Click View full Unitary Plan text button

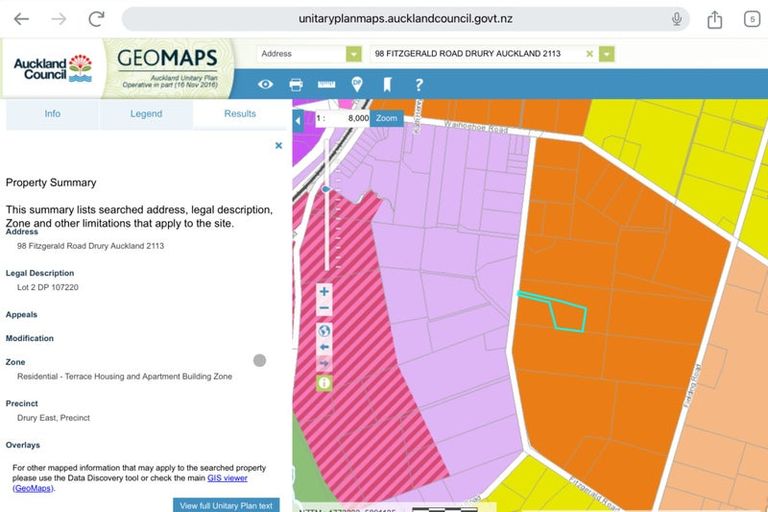click(226, 505)
